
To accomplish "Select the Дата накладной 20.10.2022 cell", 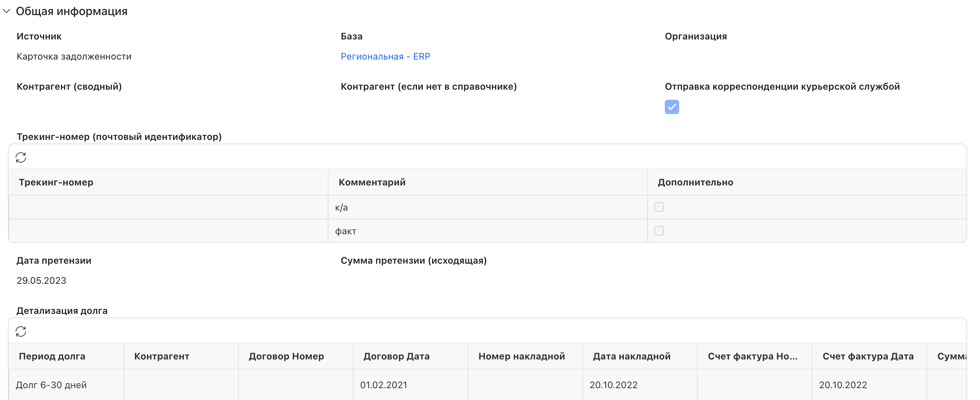I will tap(640, 385).
